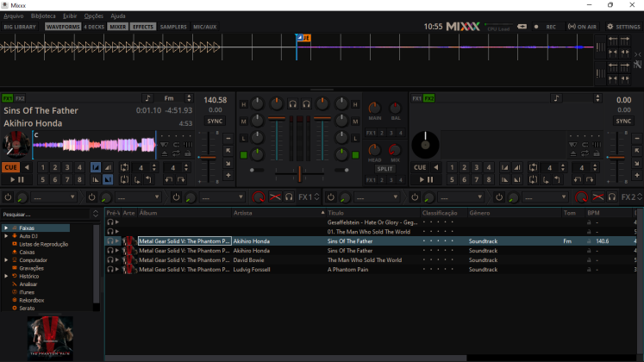Toggle deck 1 FX2 assignment
644x362 pixels.
click(x=20, y=98)
